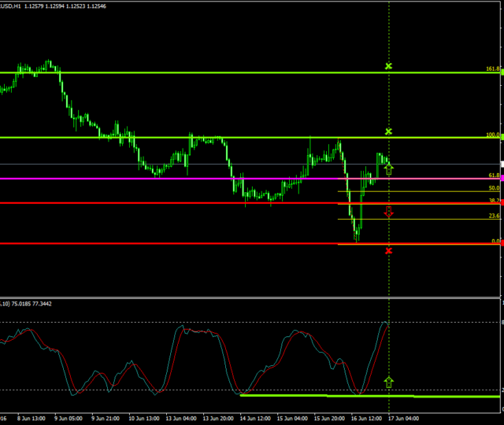This screenshot has height=425, width=504.
Task: Select the red down arrow near the 38.2 level
Action: tap(388, 212)
